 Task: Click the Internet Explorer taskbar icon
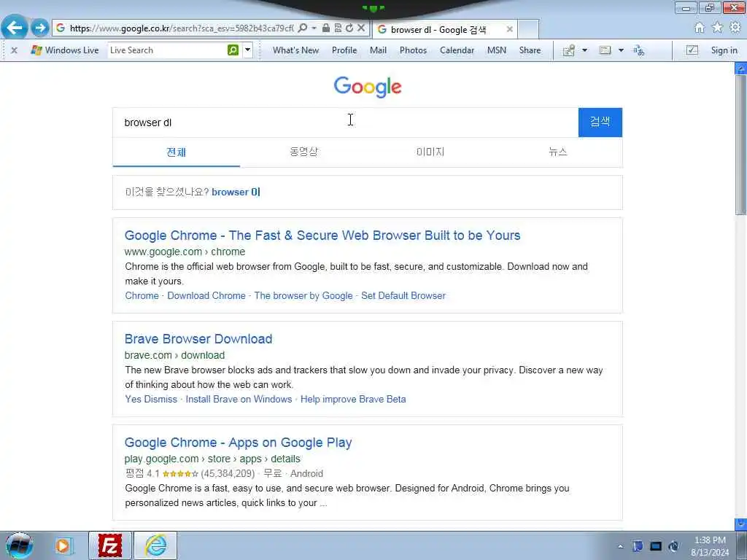pos(156,545)
